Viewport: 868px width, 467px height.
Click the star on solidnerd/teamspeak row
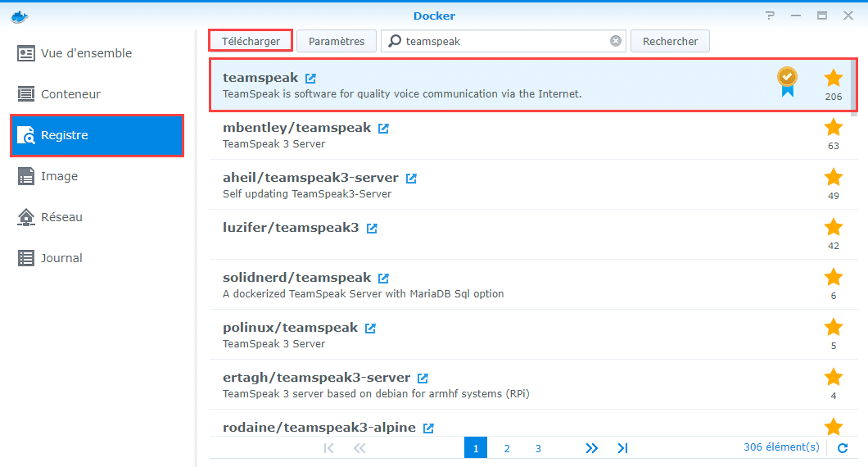coord(833,277)
